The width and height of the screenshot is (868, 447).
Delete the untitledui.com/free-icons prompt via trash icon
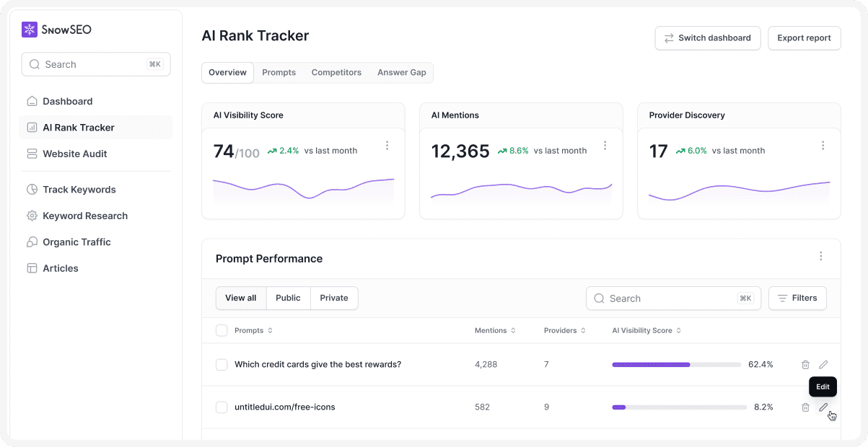tap(805, 407)
